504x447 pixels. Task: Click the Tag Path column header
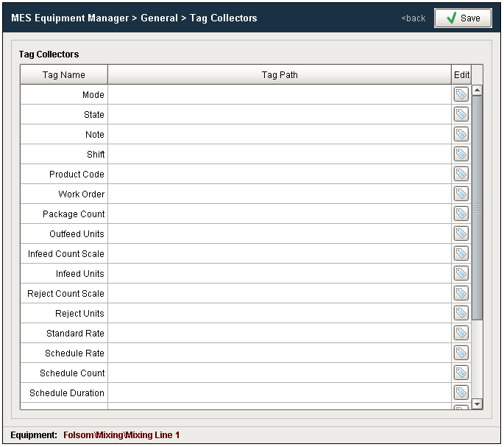click(280, 74)
